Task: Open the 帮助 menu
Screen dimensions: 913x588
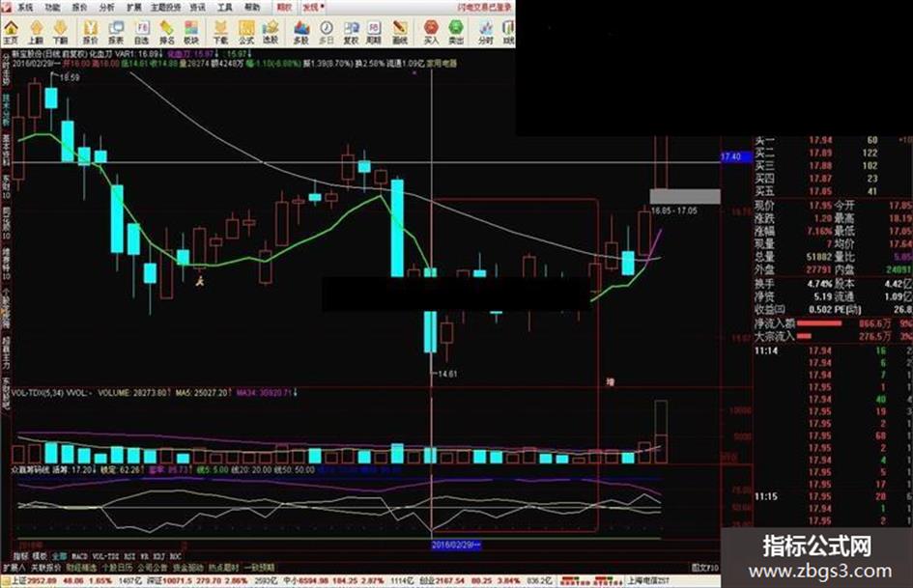Action: [x=252, y=8]
